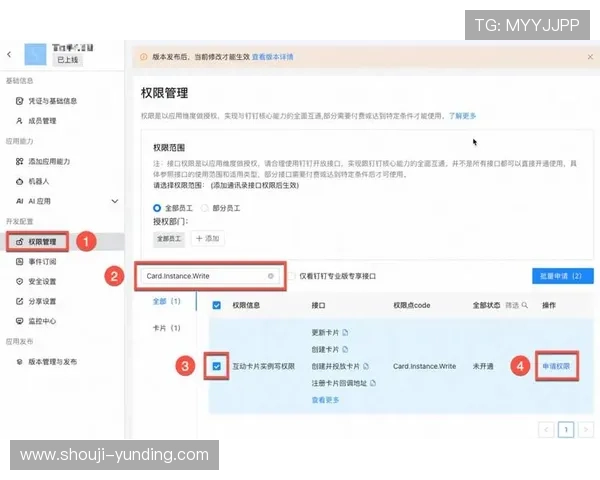Click Card.Instance.Write in the code column

pyautogui.click(x=424, y=366)
